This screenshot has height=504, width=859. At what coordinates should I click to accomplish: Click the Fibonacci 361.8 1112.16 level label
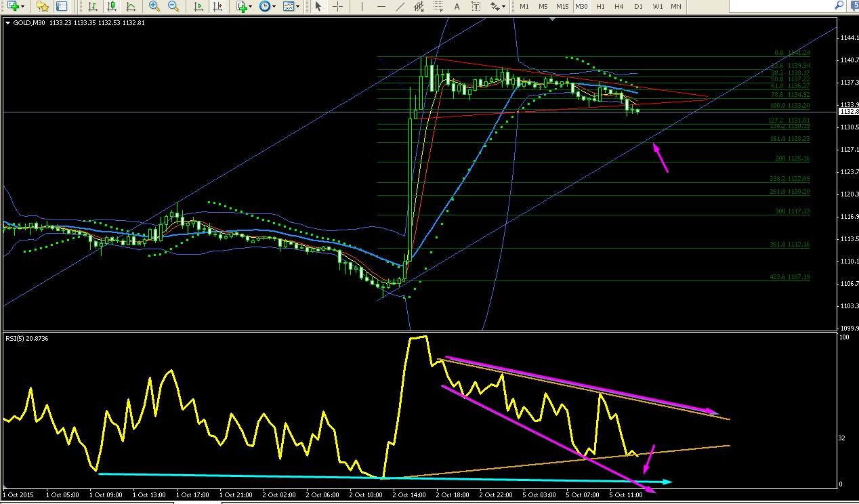(790, 245)
